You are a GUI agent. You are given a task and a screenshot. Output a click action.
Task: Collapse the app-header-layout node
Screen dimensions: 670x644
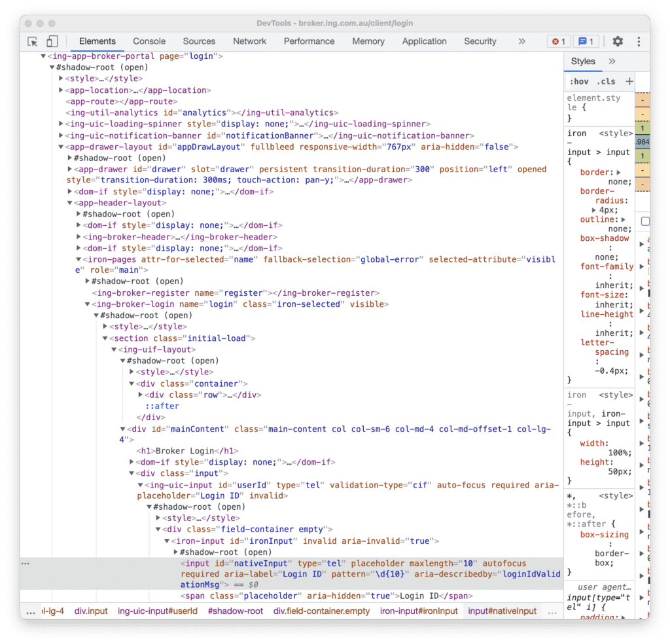click(69, 203)
